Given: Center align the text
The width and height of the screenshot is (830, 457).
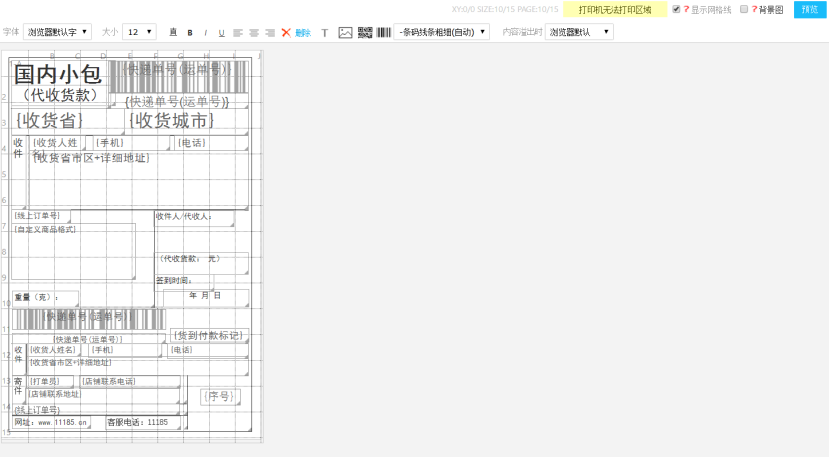Looking at the screenshot, I should coord(254,33).
